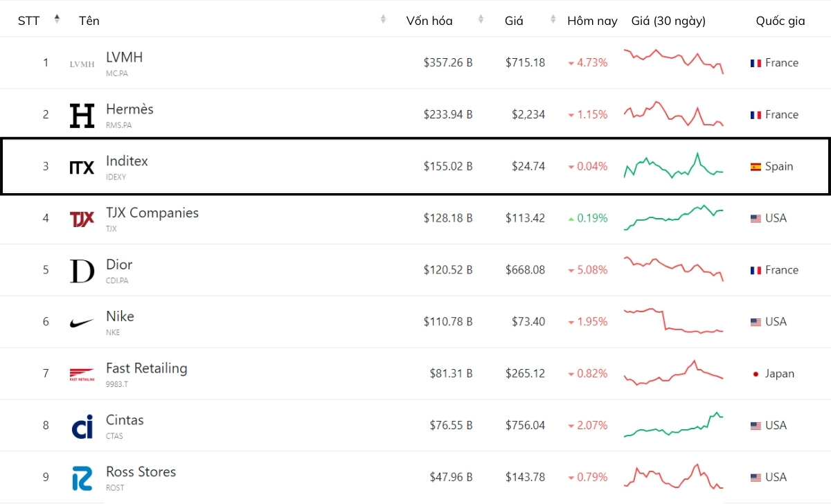Sort by the Tên column arrows

383,19
